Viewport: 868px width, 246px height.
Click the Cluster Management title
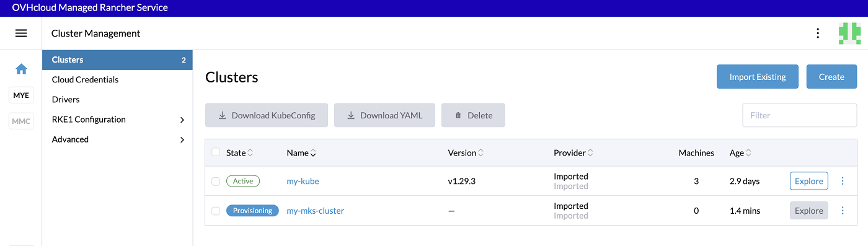(x=96, y=33)
